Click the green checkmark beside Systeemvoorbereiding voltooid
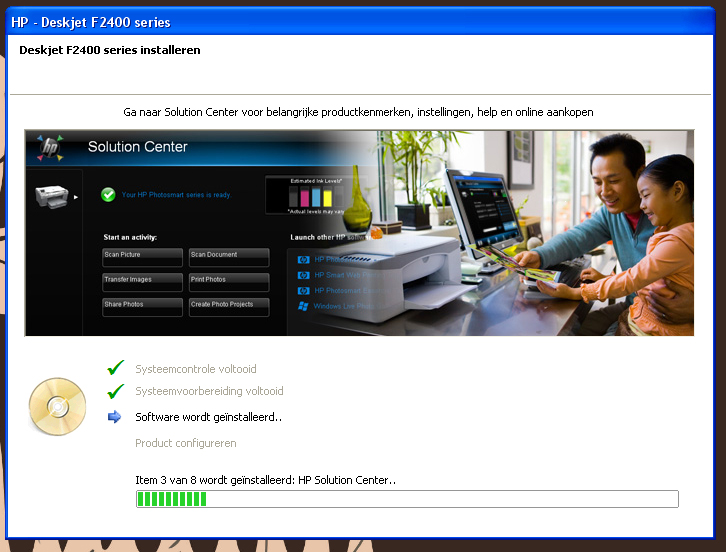The height and width of the screenshot is (552, 726). tap(116, 391)
